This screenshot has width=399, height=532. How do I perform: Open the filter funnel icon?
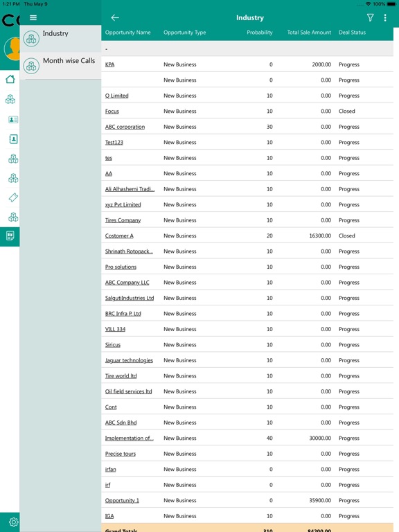tap(370, 17)
